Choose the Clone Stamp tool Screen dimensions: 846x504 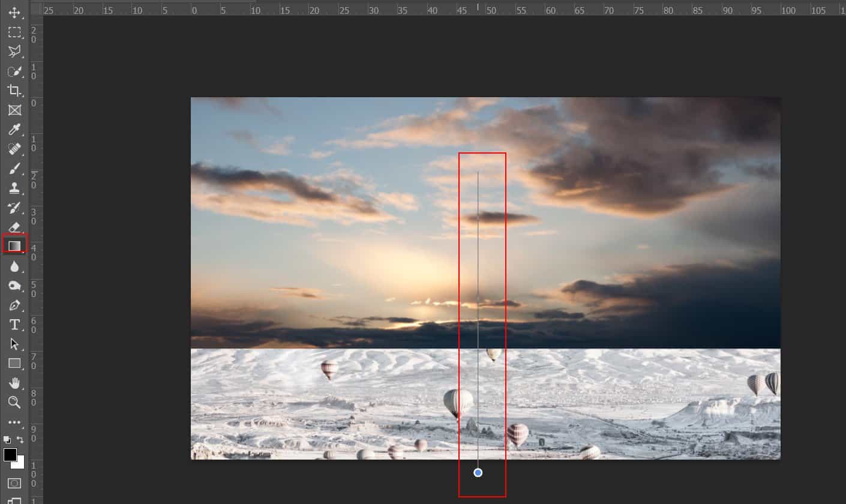tap(14, 188)
